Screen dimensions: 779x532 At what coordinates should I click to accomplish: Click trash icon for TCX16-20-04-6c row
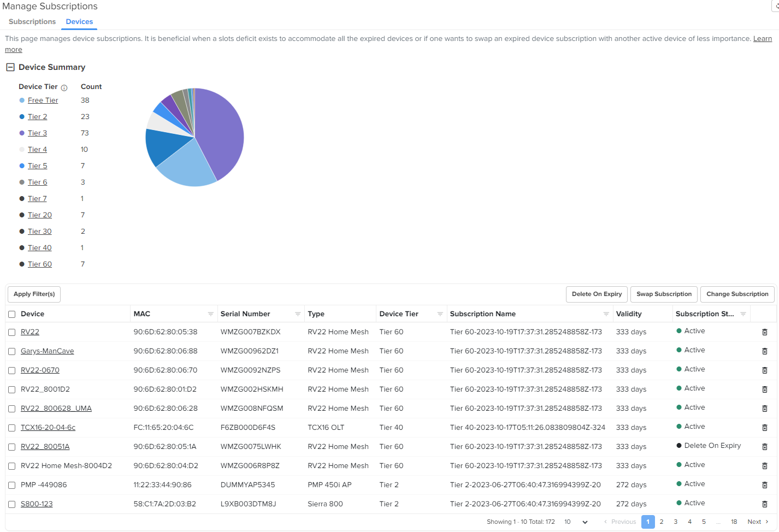[x=765, y=428]
